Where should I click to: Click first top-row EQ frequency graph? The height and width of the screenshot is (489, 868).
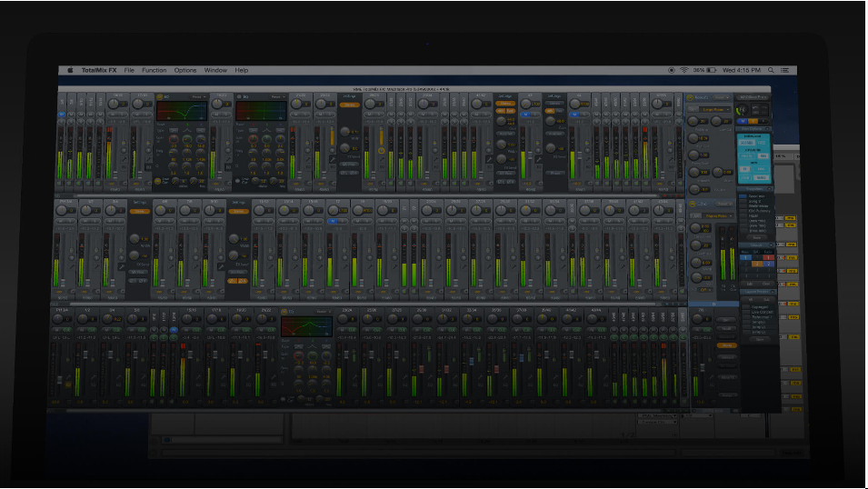[182, 111]
